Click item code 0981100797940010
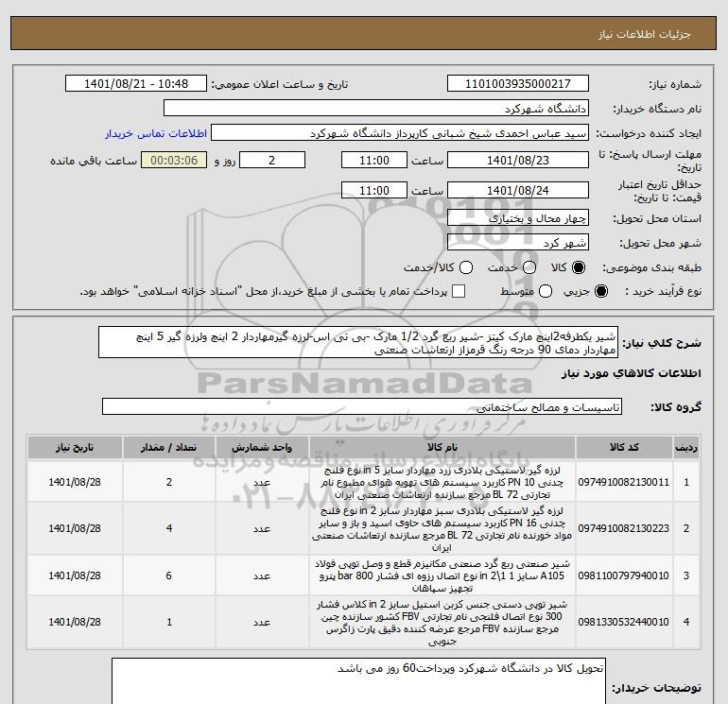The width and height of the screenshot is (728, 704). point(624,575)
